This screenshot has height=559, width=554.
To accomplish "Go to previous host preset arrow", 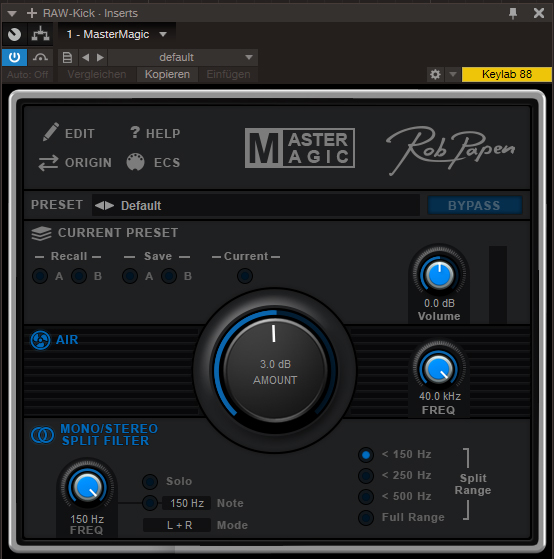I will tap(86, 57).
